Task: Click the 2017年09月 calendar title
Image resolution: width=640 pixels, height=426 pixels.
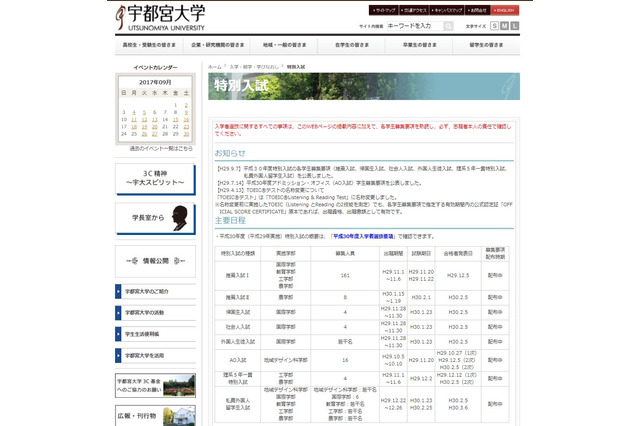Action: point(155,82)
